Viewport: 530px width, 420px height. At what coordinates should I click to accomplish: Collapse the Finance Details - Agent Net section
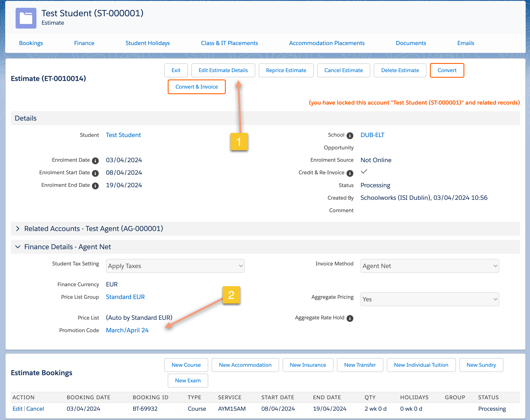tap(18, 247)
